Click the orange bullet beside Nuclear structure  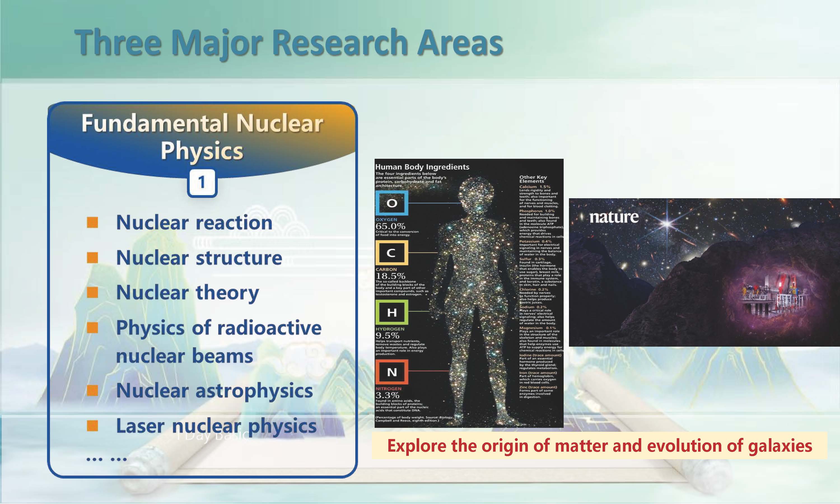92,257
